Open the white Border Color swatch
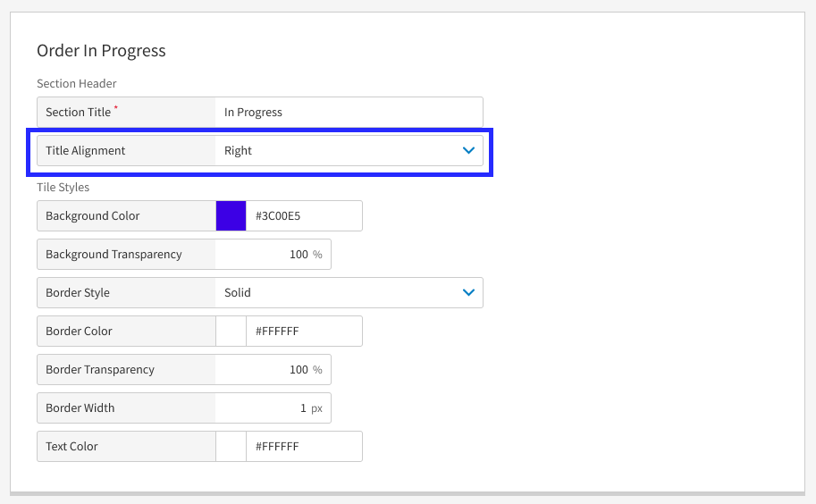816x504 pixels. click(231, 332)
